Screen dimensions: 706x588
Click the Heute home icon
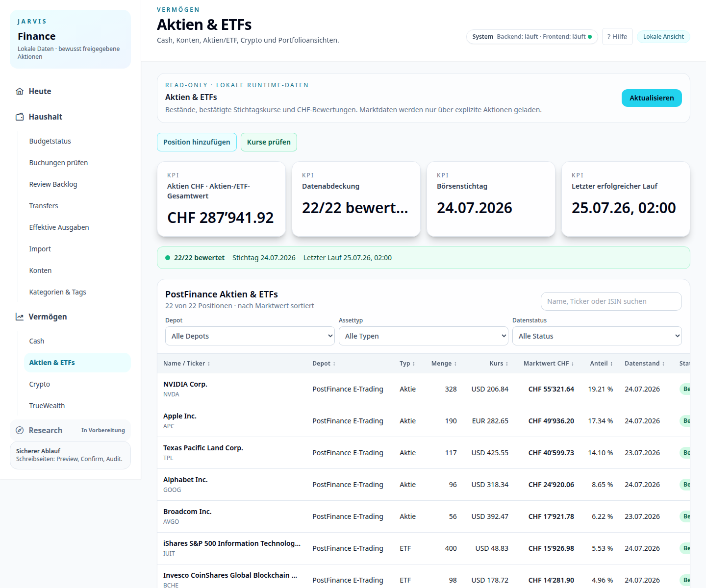coord(20,91)
